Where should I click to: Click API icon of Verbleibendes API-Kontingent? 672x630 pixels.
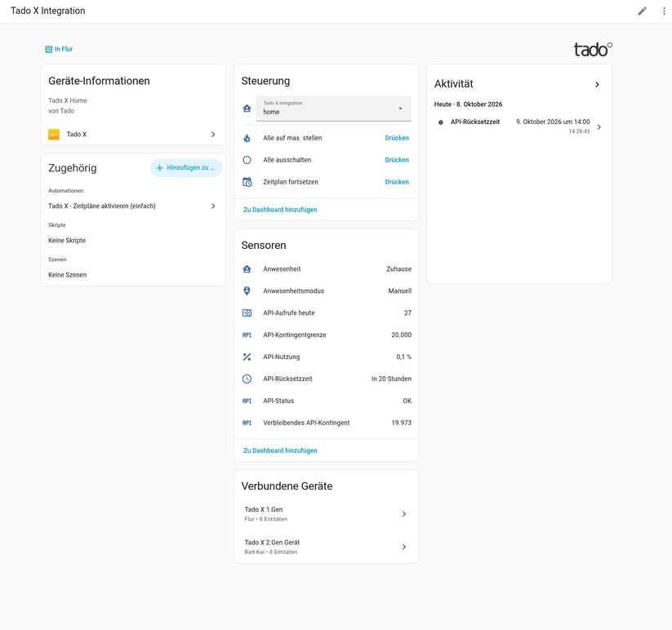pyautogui.click(x=247, y=423)
